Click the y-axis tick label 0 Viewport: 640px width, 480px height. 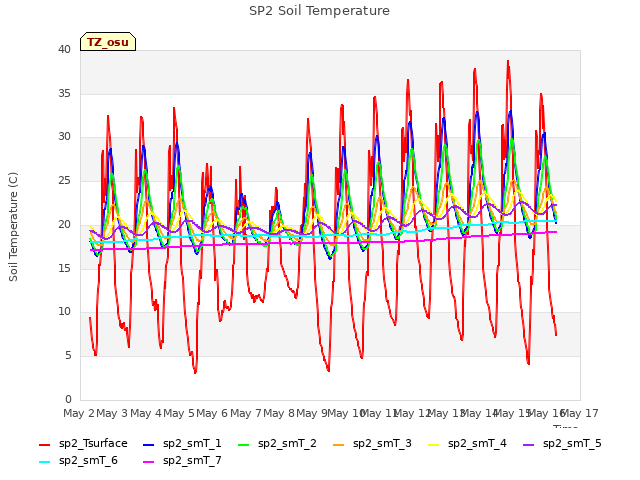[x=68, y=399]
